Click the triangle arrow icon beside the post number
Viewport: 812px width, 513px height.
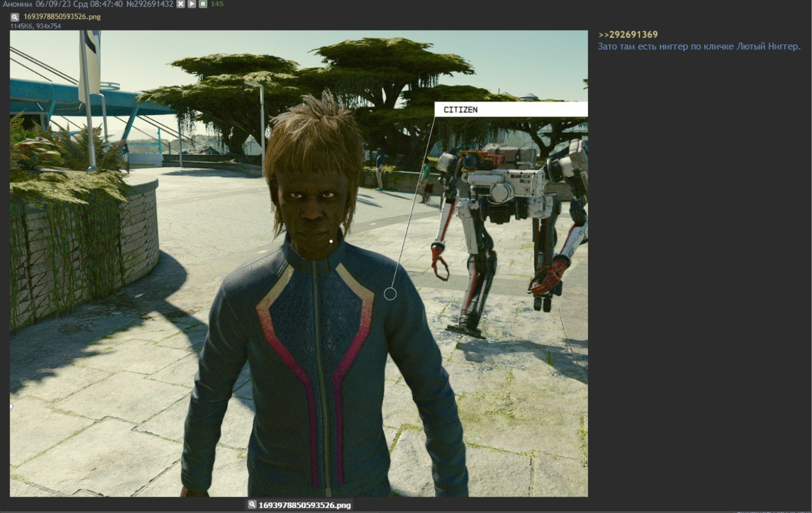point(192,4)
